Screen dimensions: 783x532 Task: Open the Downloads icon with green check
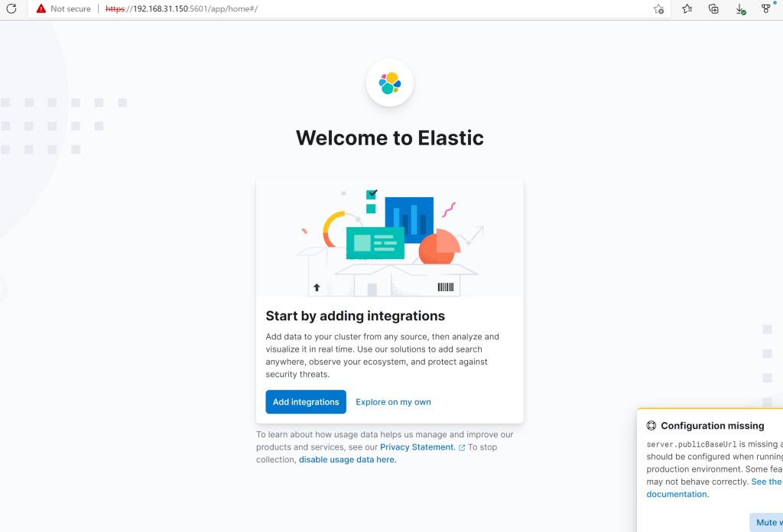[x=740, y=9]
